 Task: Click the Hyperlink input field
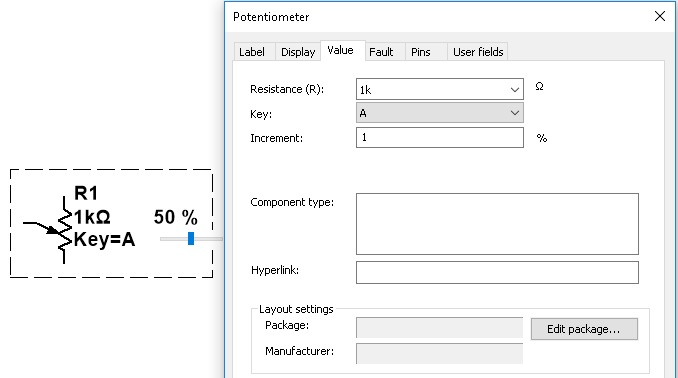tap(497, 272)
